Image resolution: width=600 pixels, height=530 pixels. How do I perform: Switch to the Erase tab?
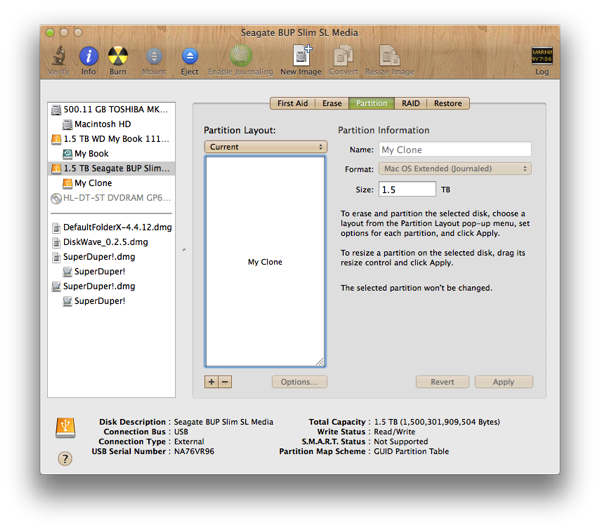pyautogui.click(x=332, y=103)
